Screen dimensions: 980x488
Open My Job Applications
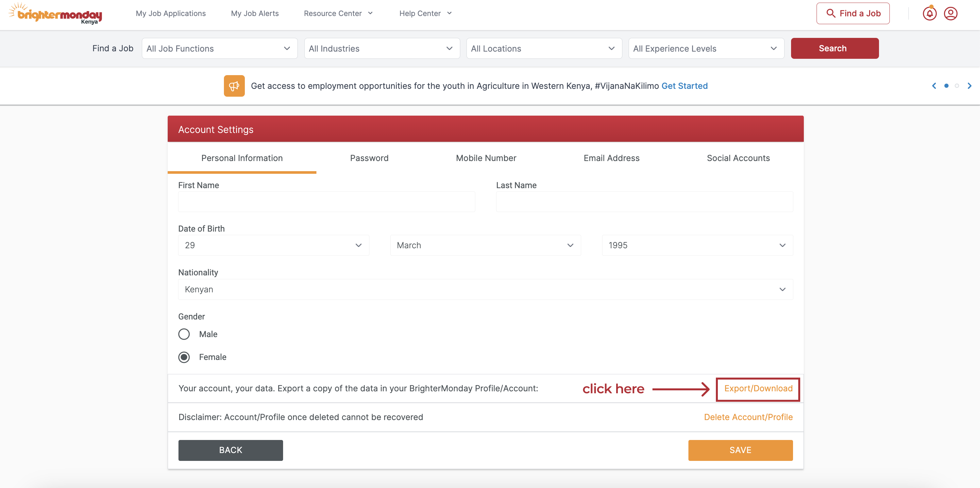pos(171,13)
